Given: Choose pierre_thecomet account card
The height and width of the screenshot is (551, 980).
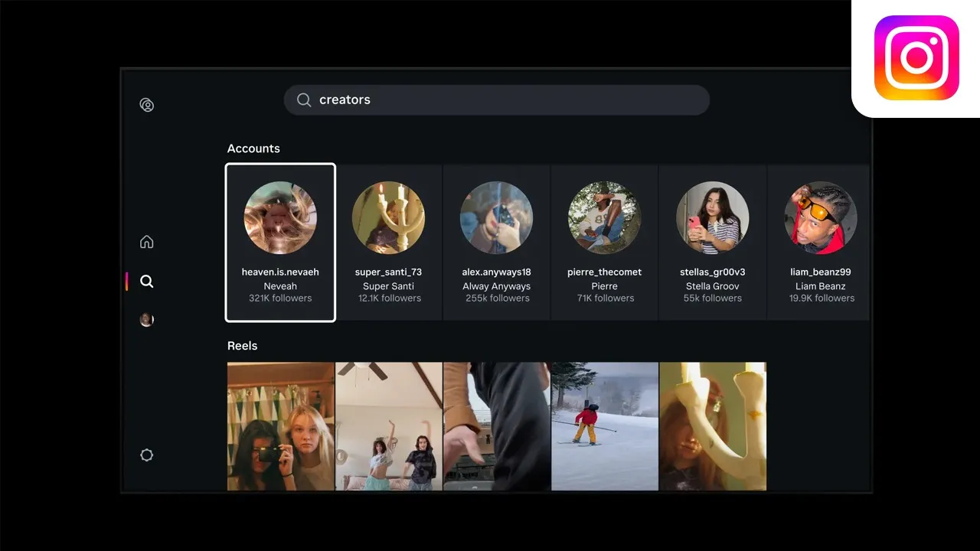Looking at the screenshot, I should [x=604, y=243].
